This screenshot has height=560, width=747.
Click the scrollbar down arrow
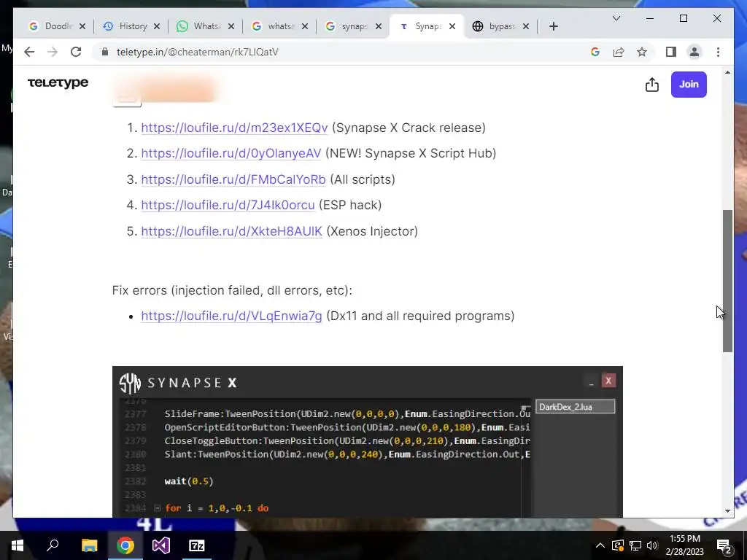[727, 511]
